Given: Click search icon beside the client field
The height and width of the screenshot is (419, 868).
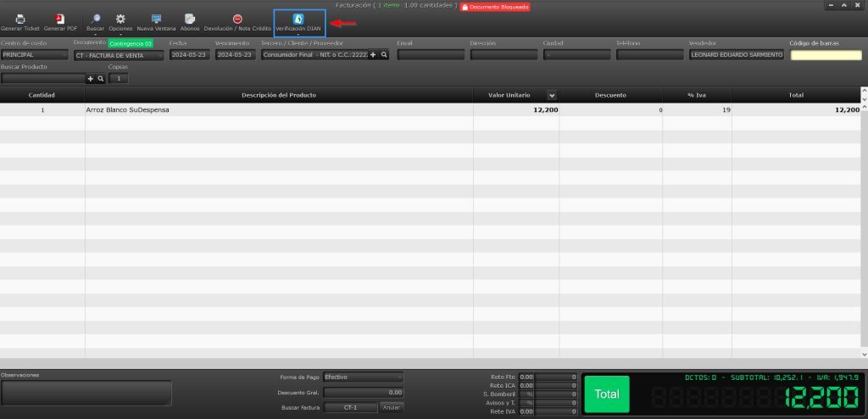Looking at the screenshot, I should 384,54.
